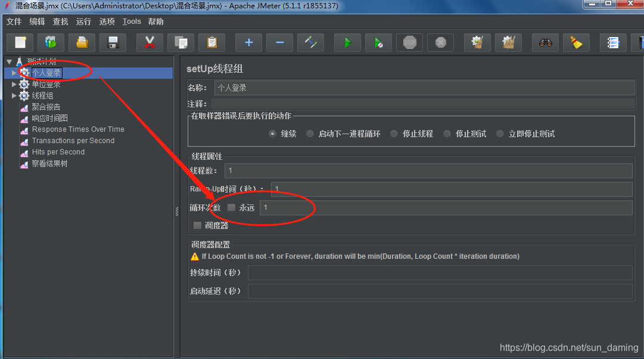Click gear icon of 单位登录
The height and width of the screenshot is (359, 644).
tap(24, 84)
